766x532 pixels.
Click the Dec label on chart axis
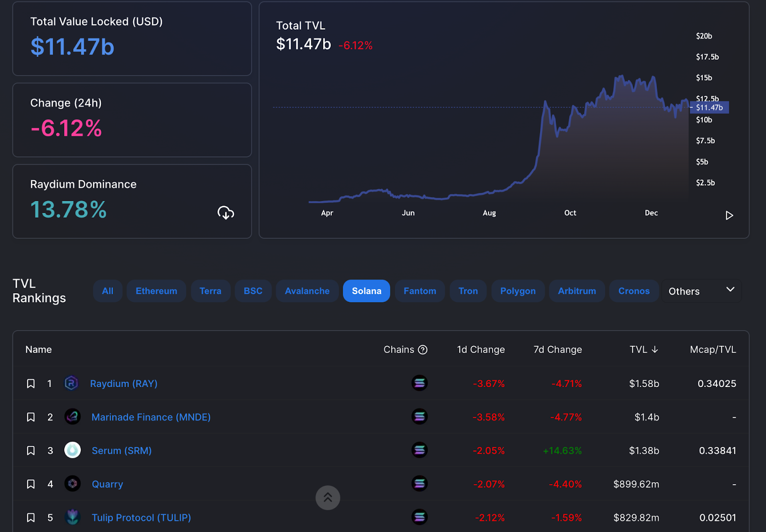651,213
